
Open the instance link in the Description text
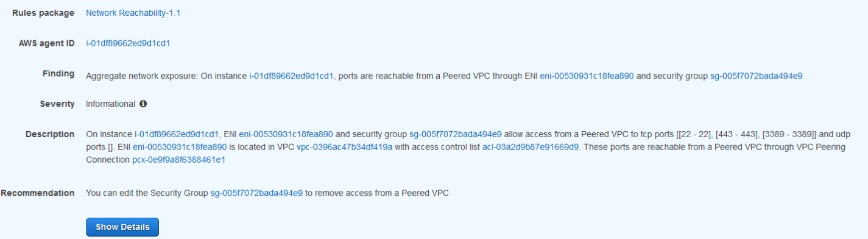point(177,134)
